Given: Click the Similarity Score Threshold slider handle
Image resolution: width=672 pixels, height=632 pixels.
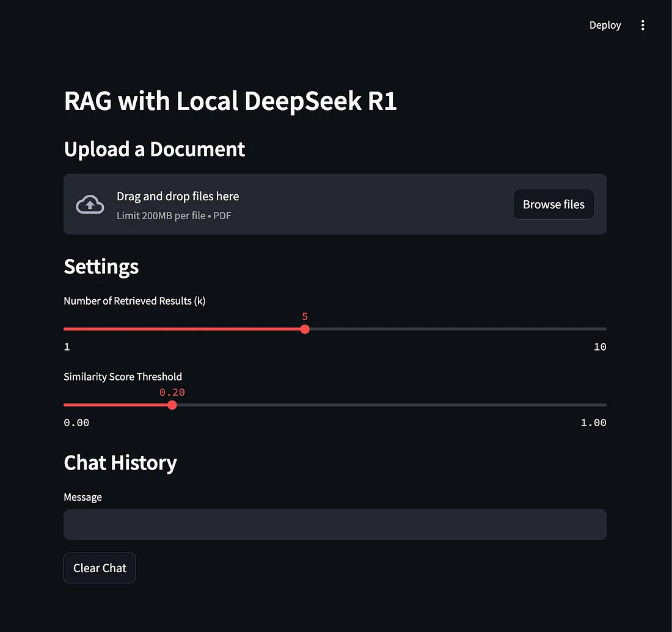Looking at the screenshot, I should (172, 405).
